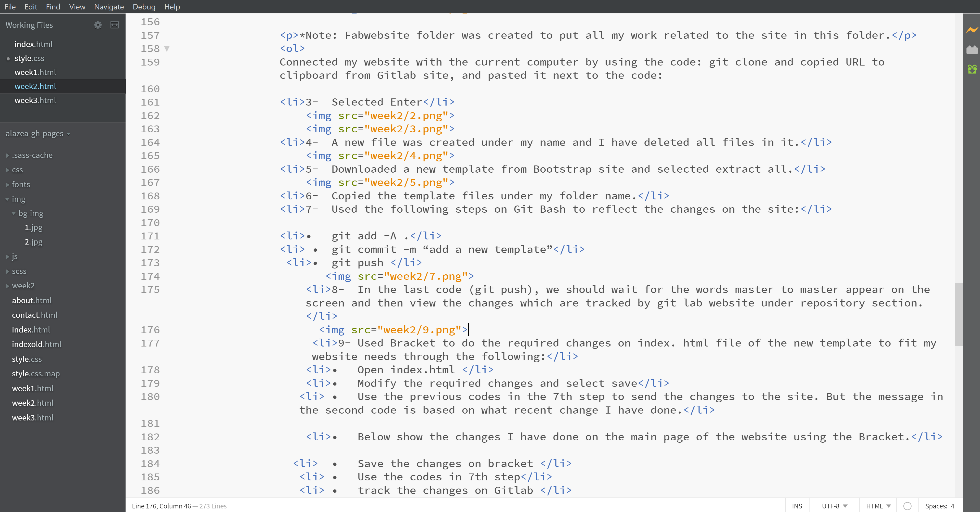The image size is (980, 512).
Task: Start Live Preview with the lightning bolt icon
Action: [972, 30]
